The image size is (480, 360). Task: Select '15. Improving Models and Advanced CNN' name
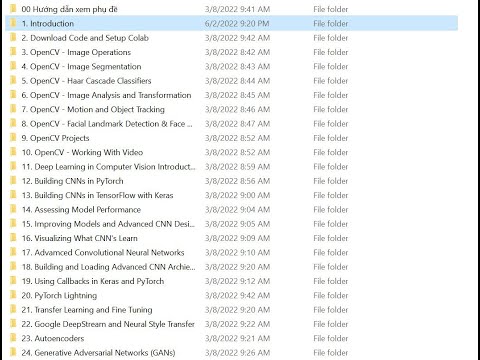(108, 224)
